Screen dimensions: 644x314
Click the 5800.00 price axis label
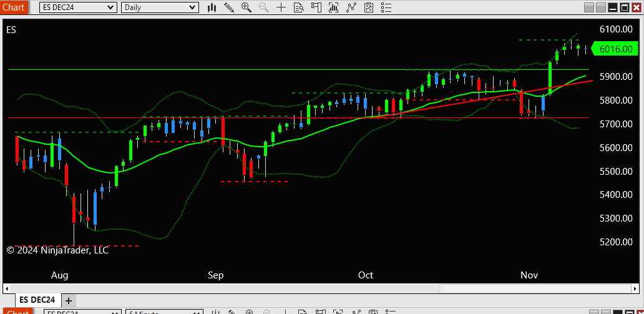[615, 101]
